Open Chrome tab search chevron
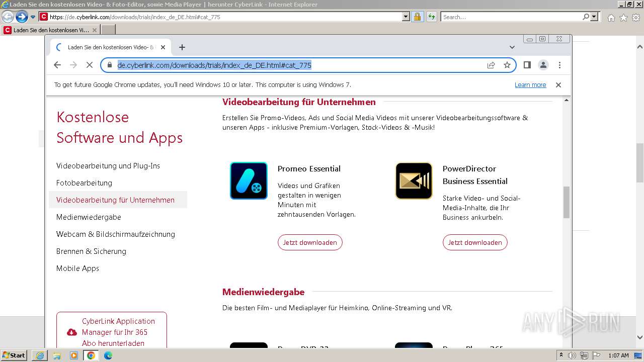The image size is (644, 362). [x=512, y=47]
